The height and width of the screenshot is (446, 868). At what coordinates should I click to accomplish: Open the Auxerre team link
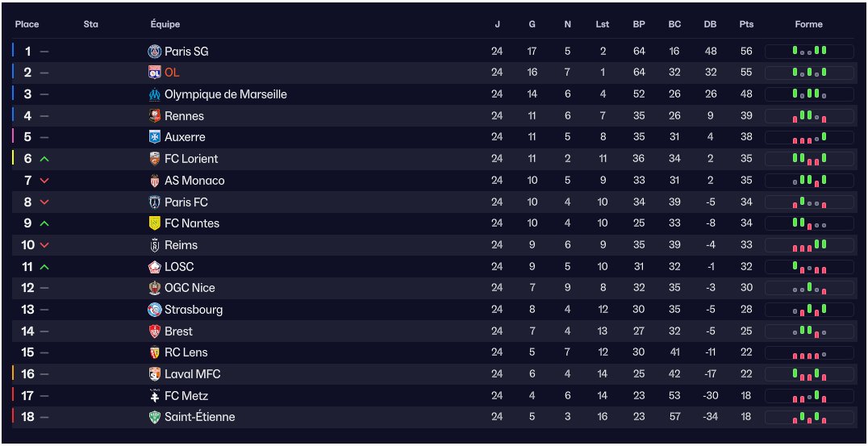185,137
